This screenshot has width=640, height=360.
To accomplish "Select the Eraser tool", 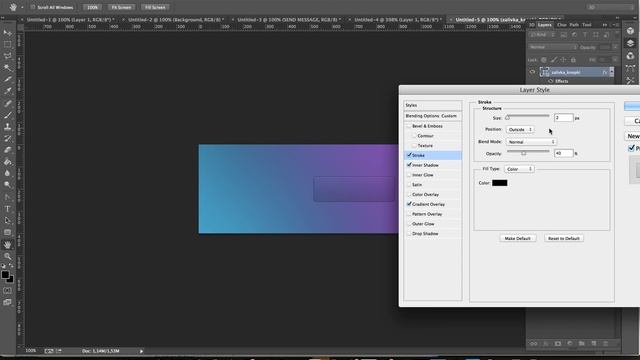I will (7, 150).
